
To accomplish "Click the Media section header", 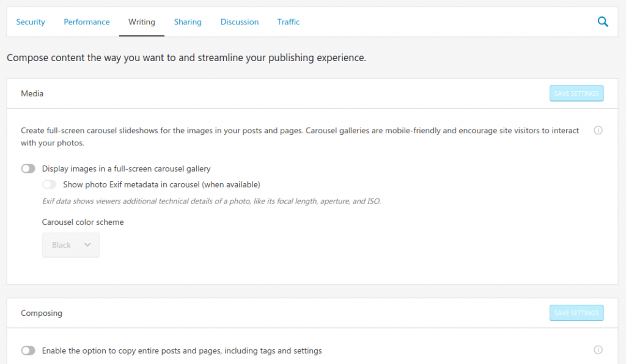I will click(32, 93).
